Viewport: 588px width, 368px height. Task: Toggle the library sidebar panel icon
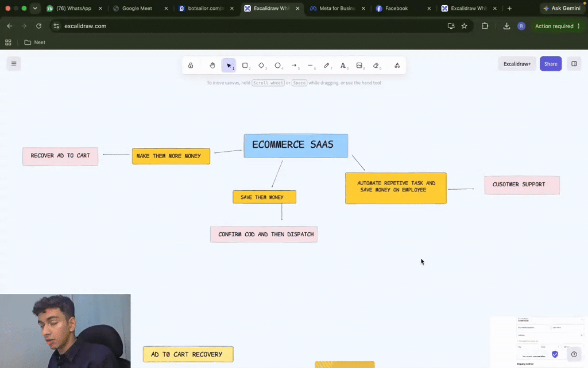(x=574, y=64)
